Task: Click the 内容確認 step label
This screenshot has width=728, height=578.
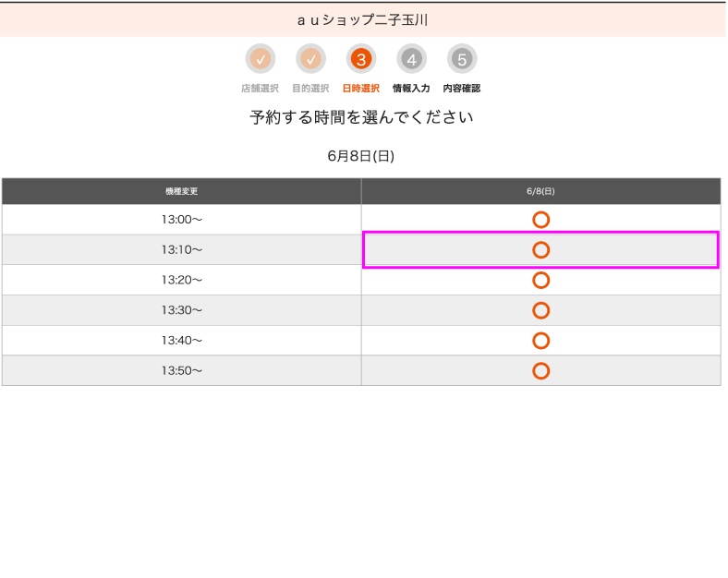Action: pyautogui.click(x=462, y=88)
